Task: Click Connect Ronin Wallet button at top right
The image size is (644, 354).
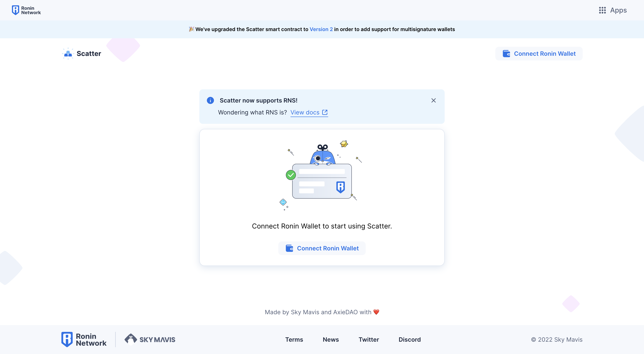Action: (539, 53)
